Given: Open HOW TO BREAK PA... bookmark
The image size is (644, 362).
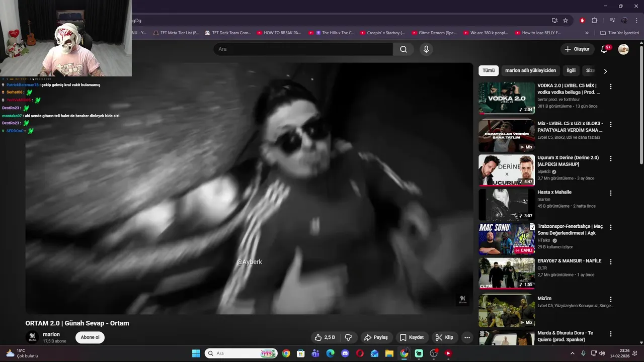Looking at the screenshot, I should 279,33.
